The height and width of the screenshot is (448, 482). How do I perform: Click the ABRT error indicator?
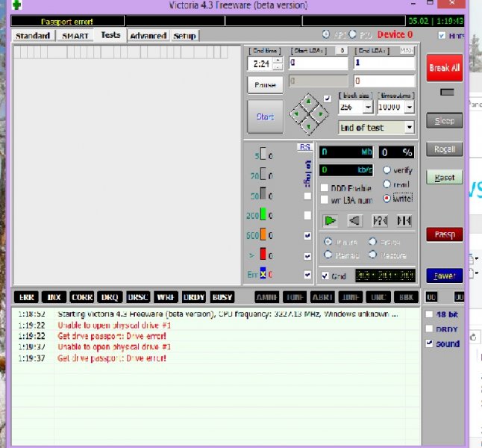pos(322,297)
